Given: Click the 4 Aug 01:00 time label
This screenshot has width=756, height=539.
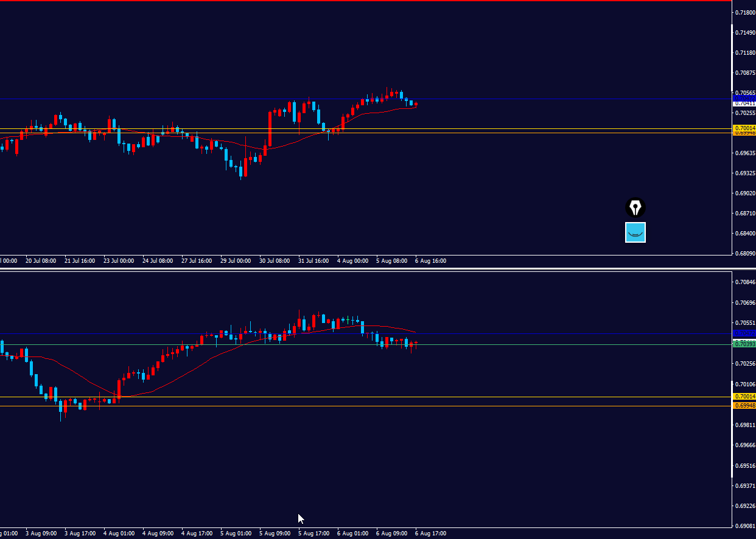Looking at the screenshot, I should coord(119,534).
